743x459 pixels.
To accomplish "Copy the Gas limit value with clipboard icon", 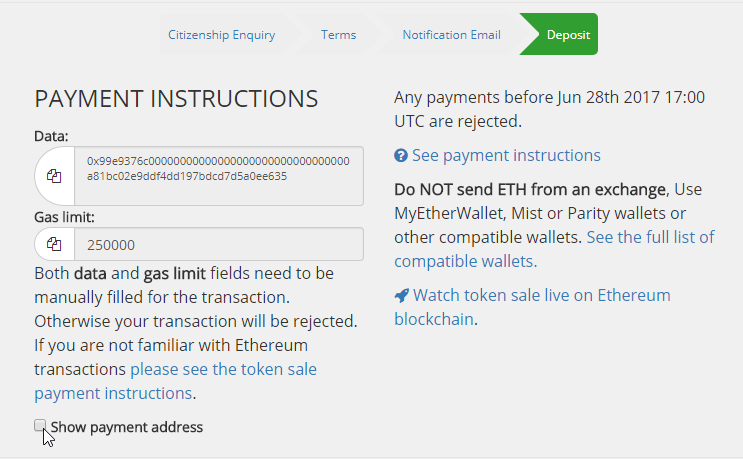I will coord(54,244).
